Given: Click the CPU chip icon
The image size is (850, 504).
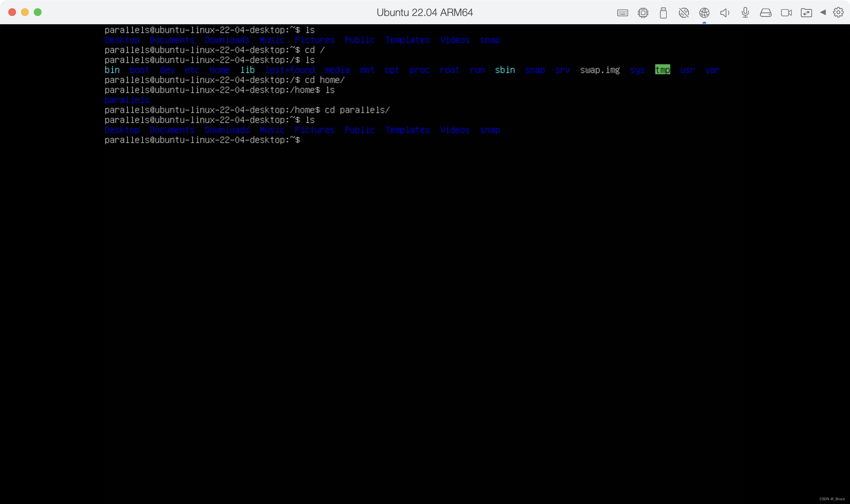Looking at the screenshot, I should (x=643, y=13).
